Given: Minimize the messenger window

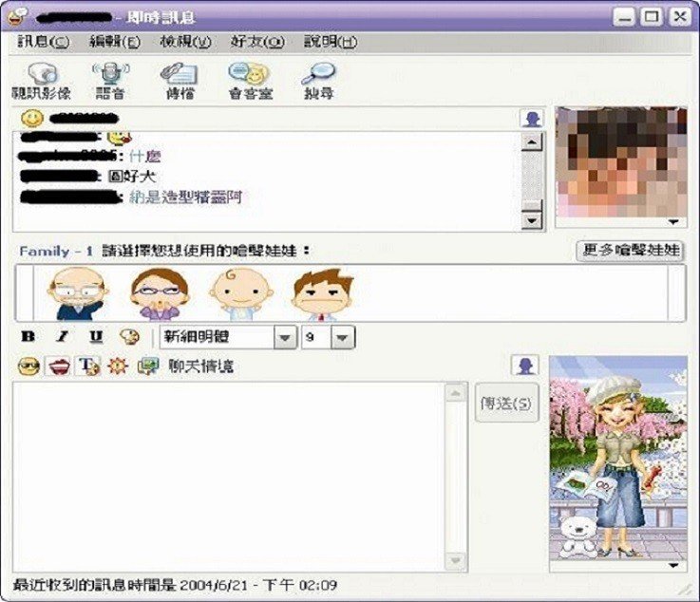Looking at the screenshot, I should 623,17.
